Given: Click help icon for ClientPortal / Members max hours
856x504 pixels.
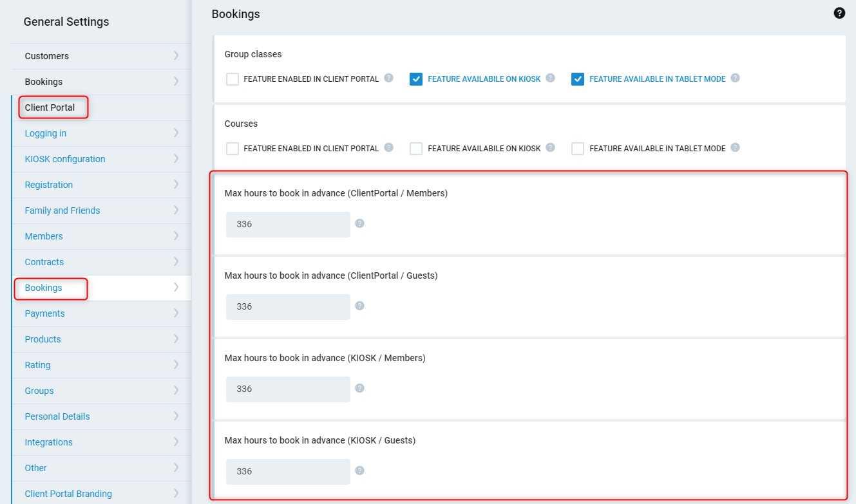Looking at the screenshot, I should coord(360,223).
